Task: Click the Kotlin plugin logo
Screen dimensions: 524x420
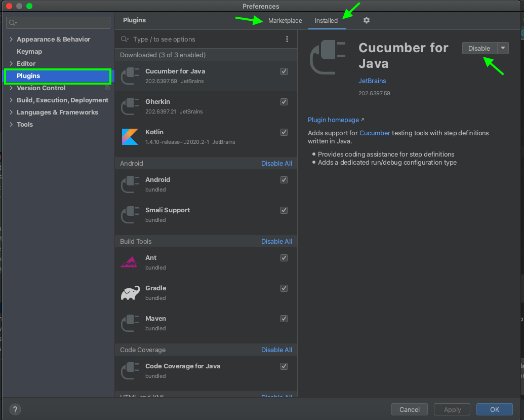Action: coord(130,137)
